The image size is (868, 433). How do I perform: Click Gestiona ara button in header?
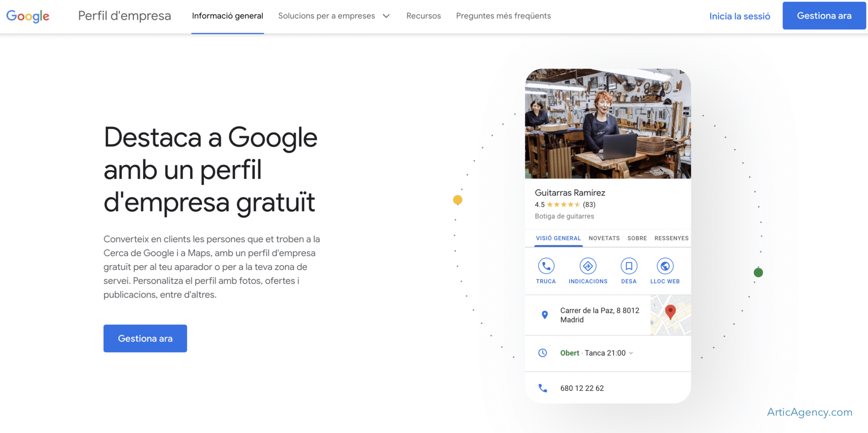tap(824, 16)
